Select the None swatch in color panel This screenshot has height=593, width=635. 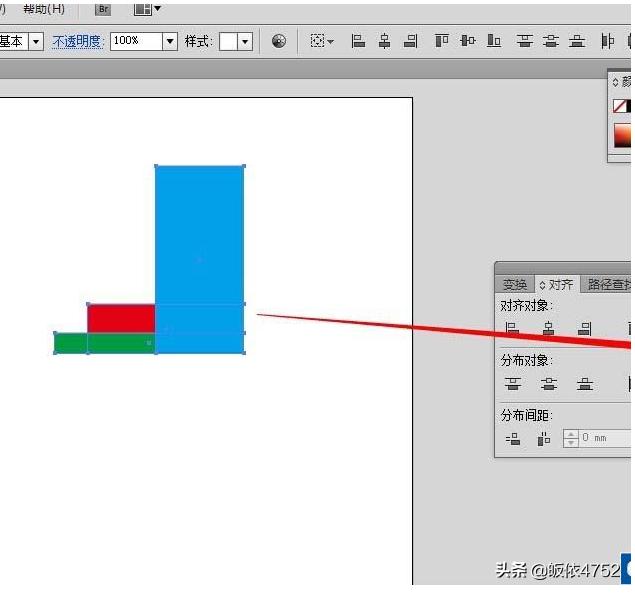pos(622,106)
